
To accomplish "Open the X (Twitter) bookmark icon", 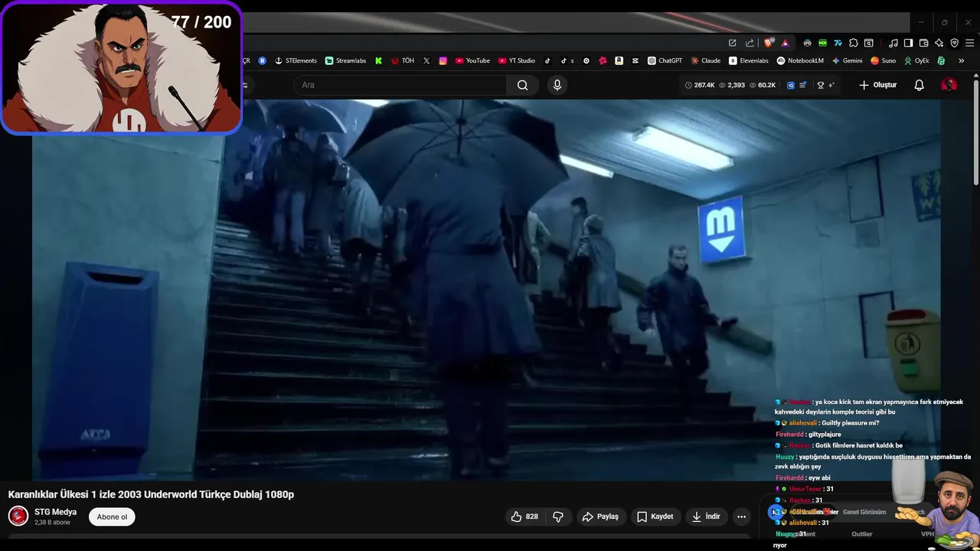I will click(426, 60).
